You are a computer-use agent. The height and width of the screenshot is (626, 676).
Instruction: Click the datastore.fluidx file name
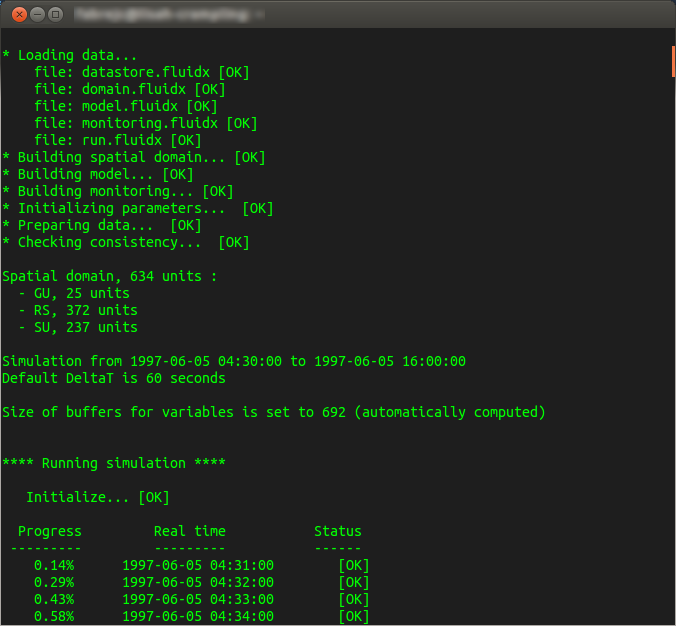[142, 72]
